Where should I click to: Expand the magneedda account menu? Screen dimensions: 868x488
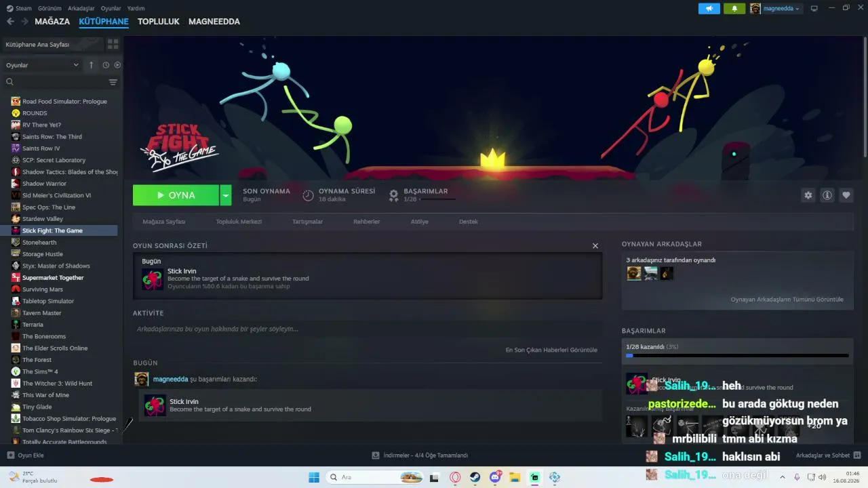(x=781, y=8)
